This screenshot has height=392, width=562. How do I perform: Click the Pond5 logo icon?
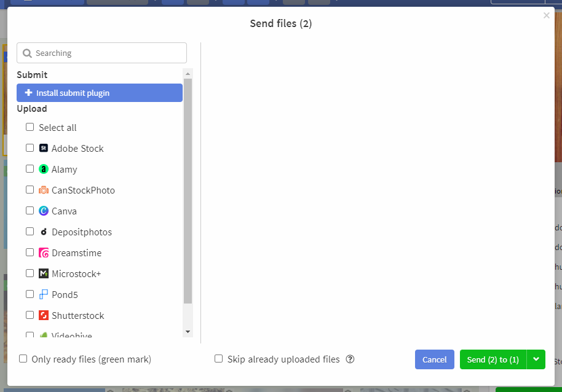[44, 294]
